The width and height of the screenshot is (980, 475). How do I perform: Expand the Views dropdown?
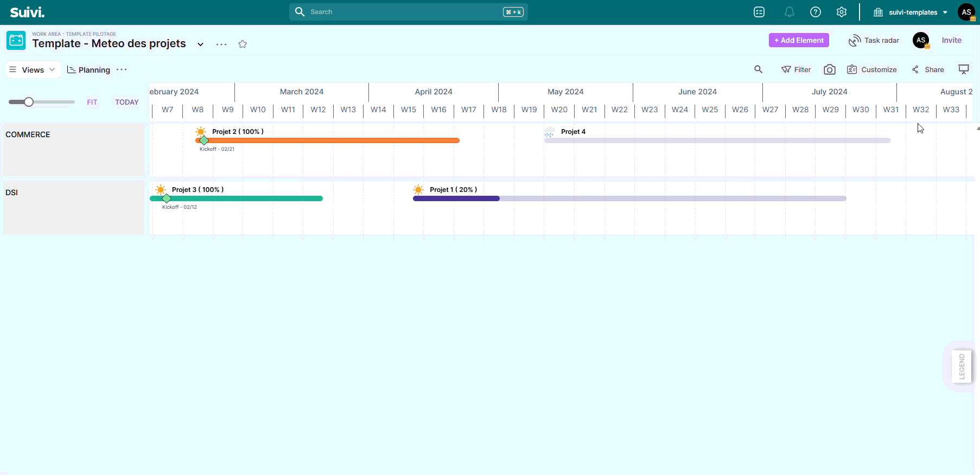pyautogui.click(x=33, y=69)
